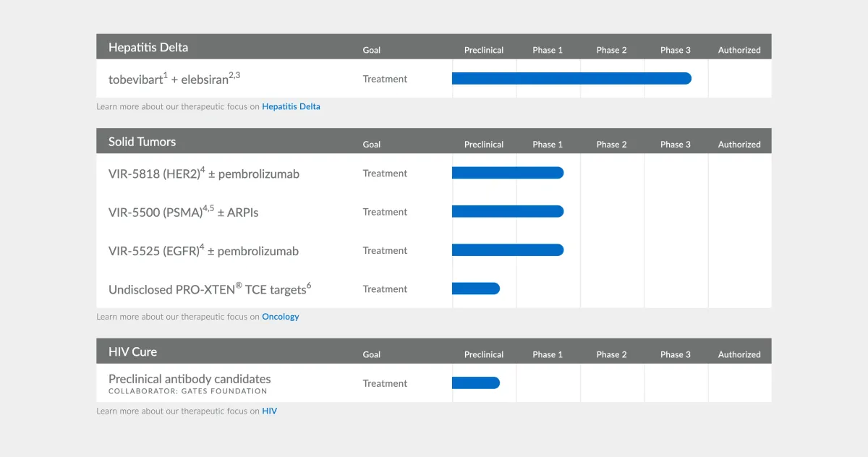
Task: Visit the HIV therapeutic focus link
Action: (x=269, y=411)
